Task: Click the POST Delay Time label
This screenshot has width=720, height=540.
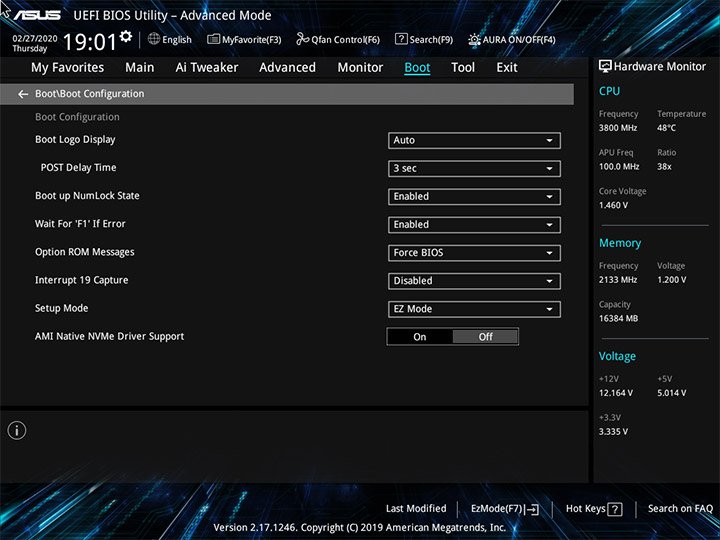Action: click(x=79, y=168)
